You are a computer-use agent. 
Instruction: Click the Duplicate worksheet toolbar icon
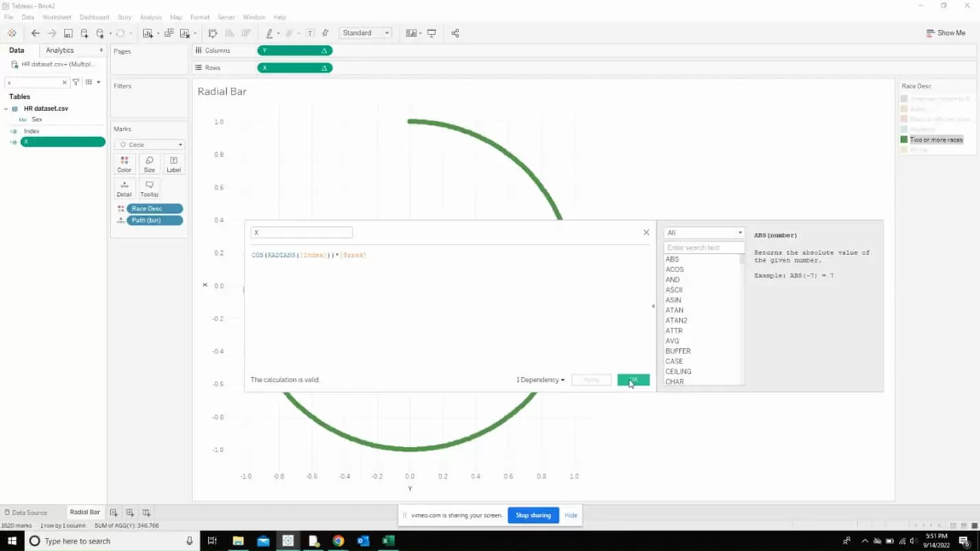(x=169, y=33)
